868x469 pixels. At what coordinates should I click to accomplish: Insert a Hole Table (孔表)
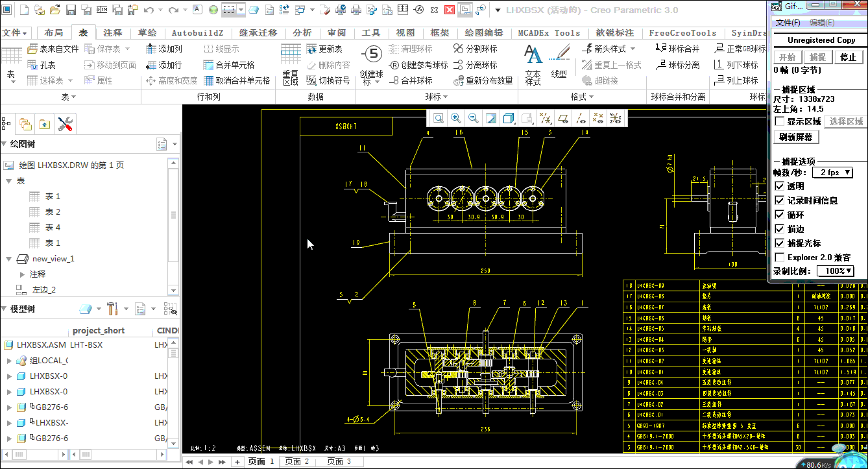42,65
